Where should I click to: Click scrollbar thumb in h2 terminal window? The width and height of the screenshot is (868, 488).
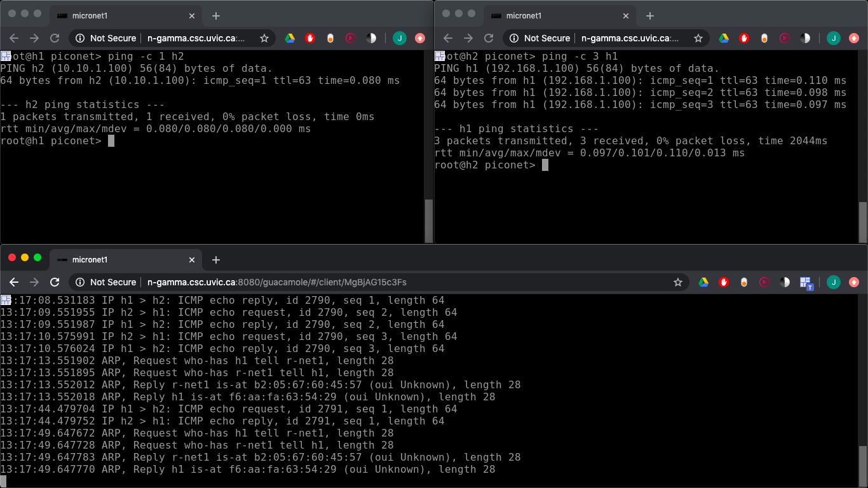tap(862, 222)
